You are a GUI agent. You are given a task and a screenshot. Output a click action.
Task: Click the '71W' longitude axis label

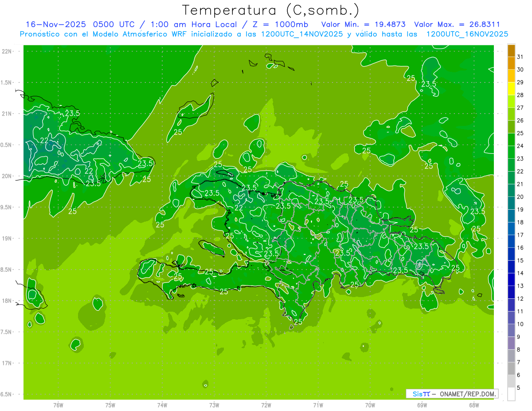(x=318, y=405)
